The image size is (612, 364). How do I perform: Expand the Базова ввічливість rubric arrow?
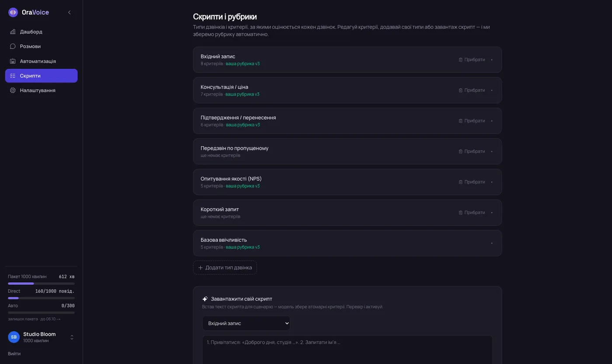point(492,243)
